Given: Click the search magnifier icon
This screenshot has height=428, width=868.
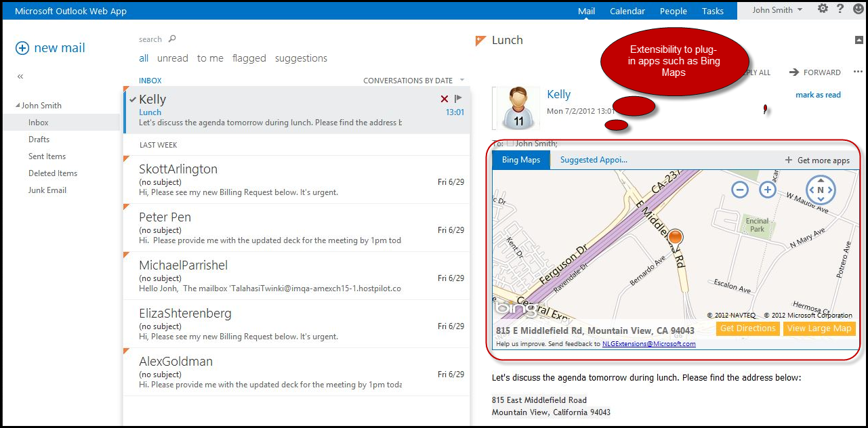Looking at the screenshot, I should click(x=172, y=39).
